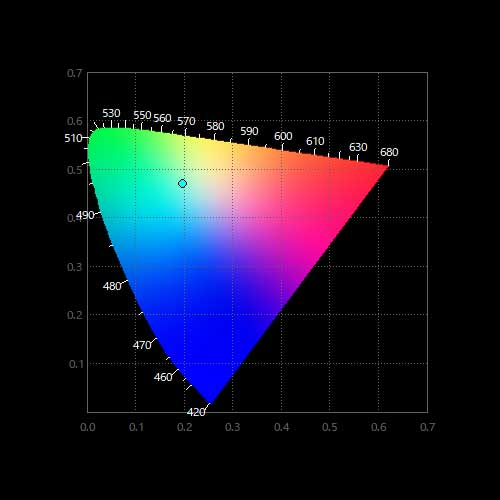Click the 420 wavelength label
The height and width of the screenshot is (500, 500).
tap(196, 412)
